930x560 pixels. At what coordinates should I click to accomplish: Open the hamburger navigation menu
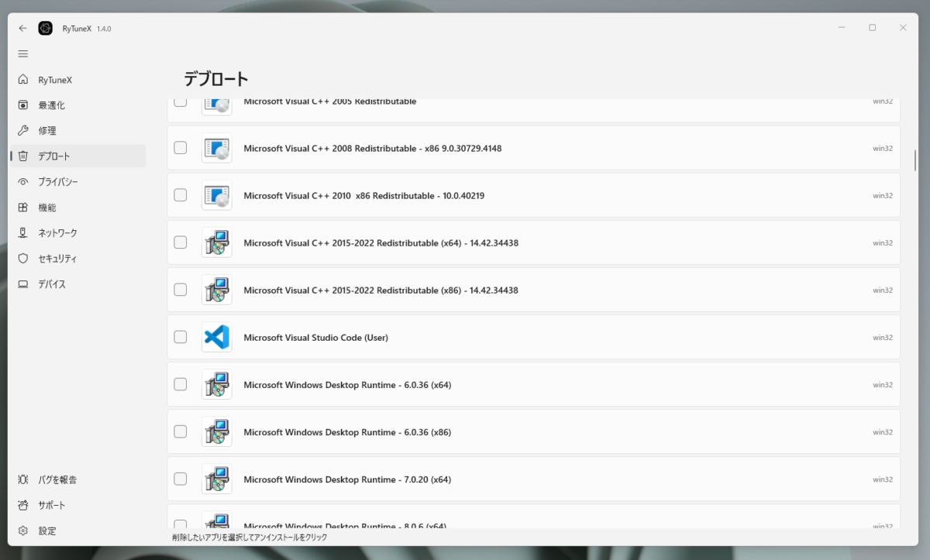[x=23, y=53]
